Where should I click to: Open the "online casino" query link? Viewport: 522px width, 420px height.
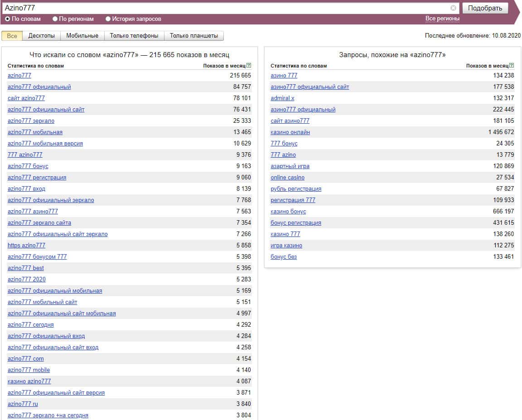point(287,178)
